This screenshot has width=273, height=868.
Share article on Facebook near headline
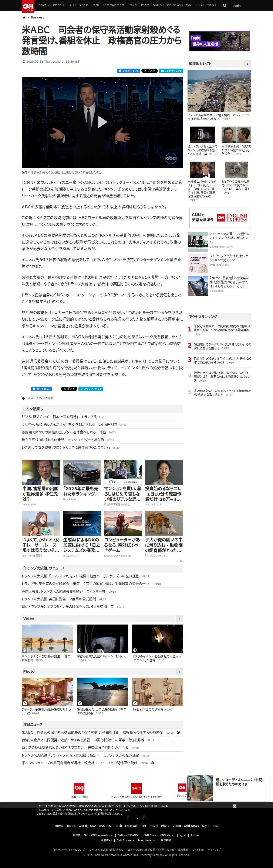[129, 71]
